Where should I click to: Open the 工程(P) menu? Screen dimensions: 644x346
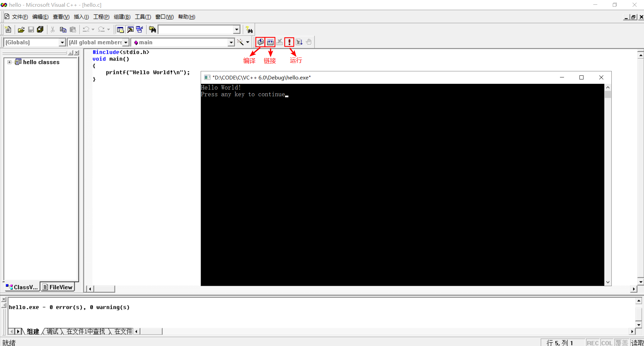[101, 16]
